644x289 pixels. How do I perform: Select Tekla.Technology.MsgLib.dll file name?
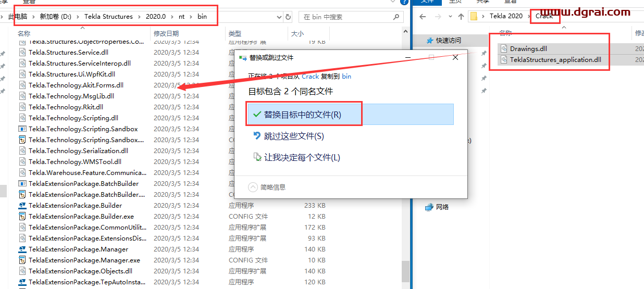[x=71, y=96]
